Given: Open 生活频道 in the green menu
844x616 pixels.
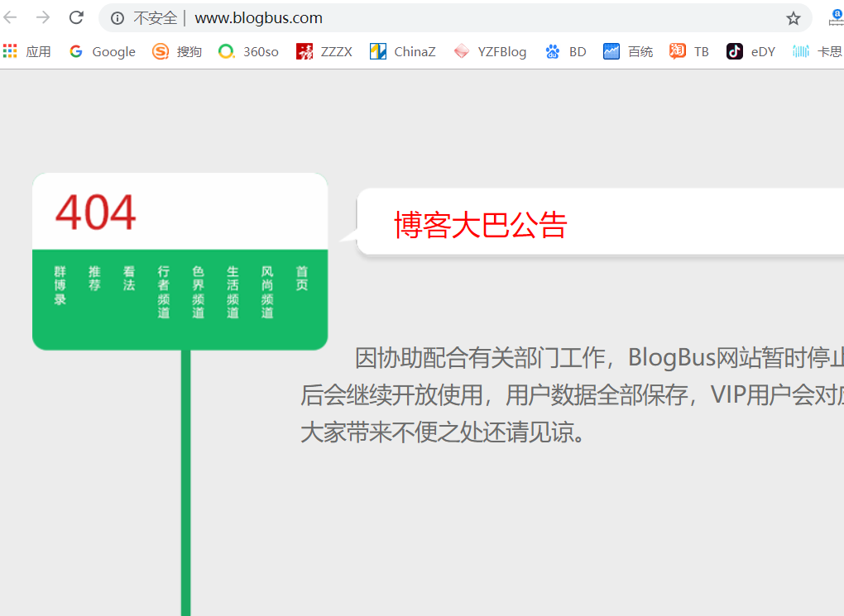Looking at the screenshot, I should click(x=233, y=292).
